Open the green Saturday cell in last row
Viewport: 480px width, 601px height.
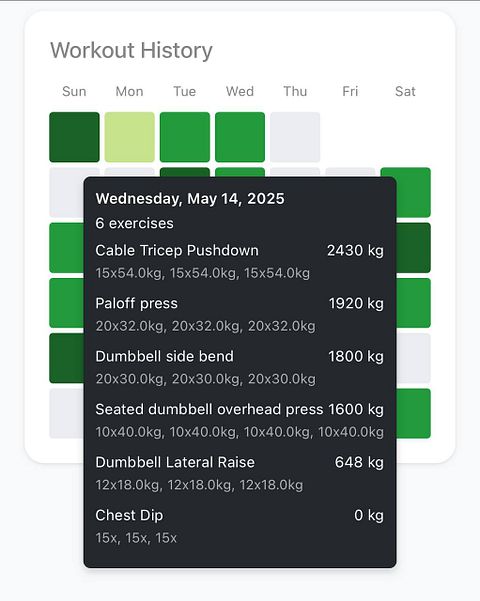[x=414, y=413]
